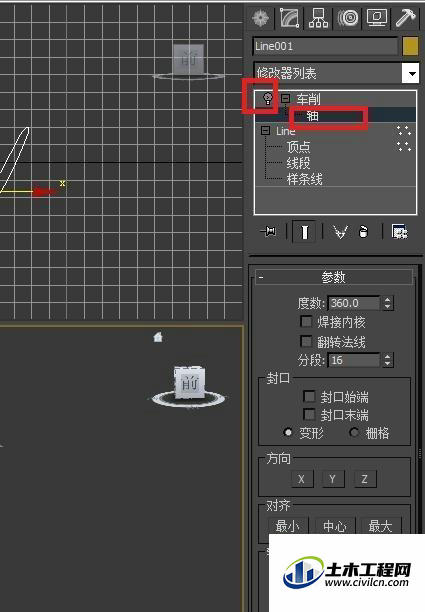The height and width of the screenshot is (612, 425).
Task: Click the ViewCube home icon
Action: pos(158,337)
